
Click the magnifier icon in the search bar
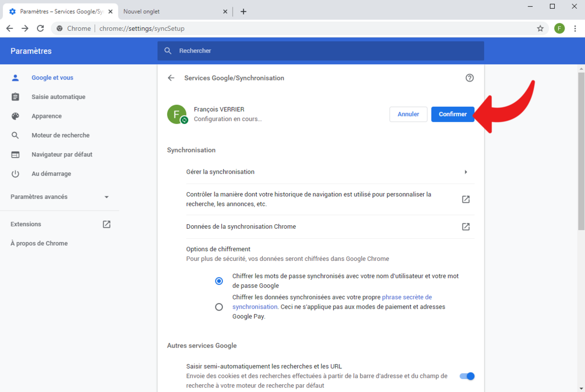[x=168, y=51]
